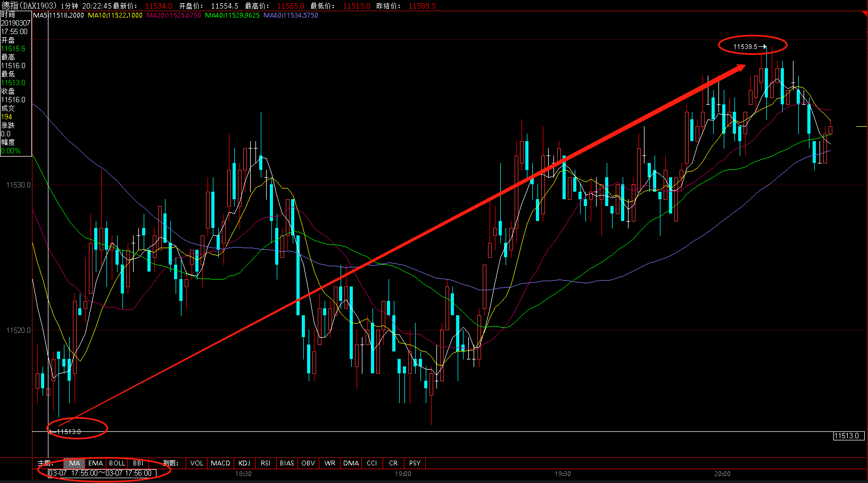Viewport: 868px width, 483px height.
Task: Click the 11513.0 low price marker
Action: pos(69,431)
